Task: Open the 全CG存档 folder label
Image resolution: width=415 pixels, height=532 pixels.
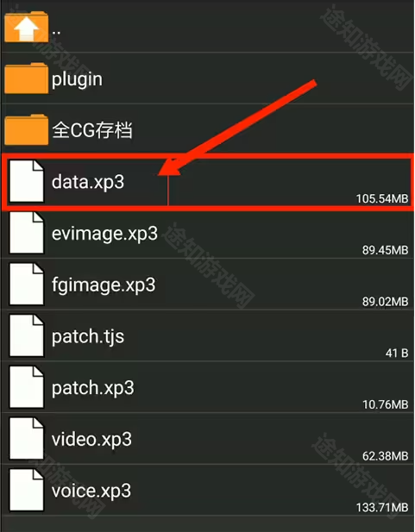Action: [x=92, y=130]
